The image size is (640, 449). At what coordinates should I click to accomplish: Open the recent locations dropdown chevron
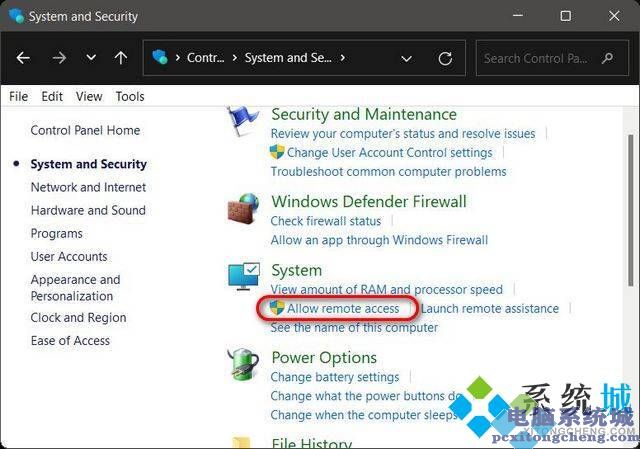pyautogui.click(x=91, y=58)
